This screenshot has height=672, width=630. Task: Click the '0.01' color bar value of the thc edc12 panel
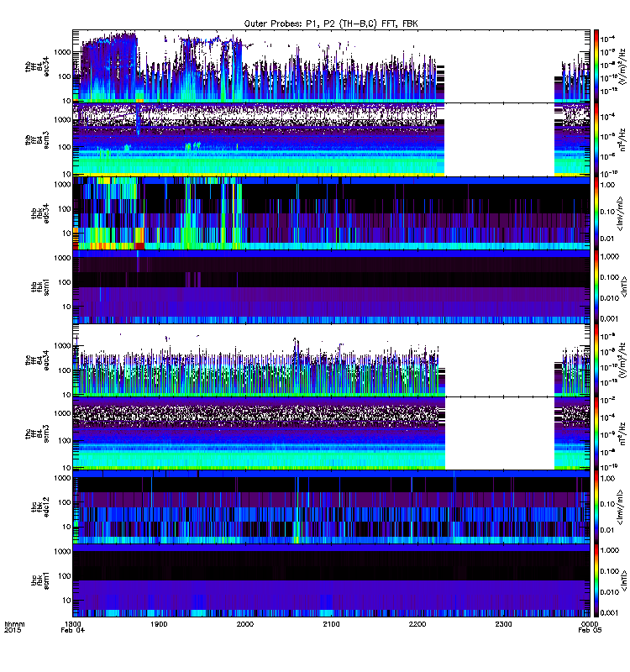tap(607, 530)
